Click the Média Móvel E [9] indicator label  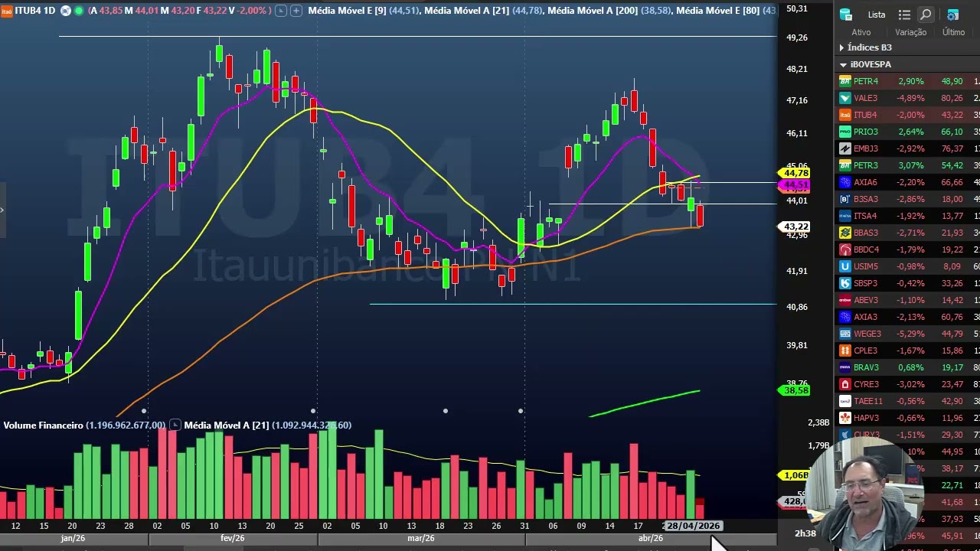click(347, 11)
